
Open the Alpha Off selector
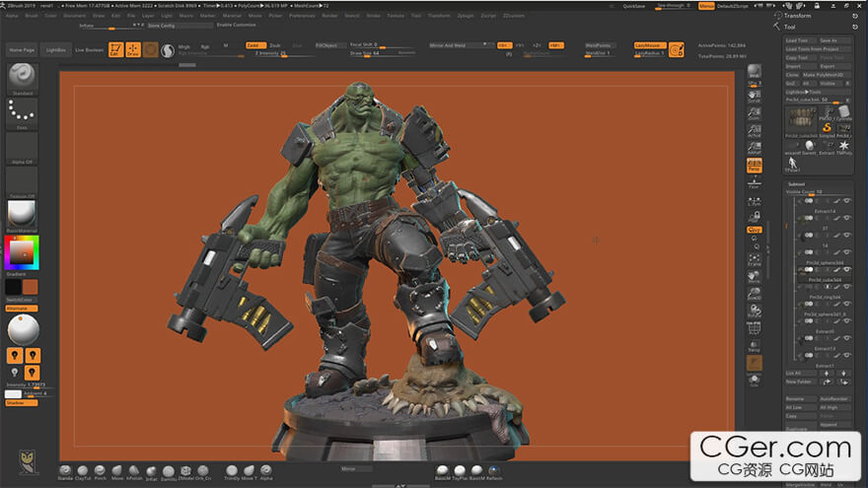click(22, 148)
